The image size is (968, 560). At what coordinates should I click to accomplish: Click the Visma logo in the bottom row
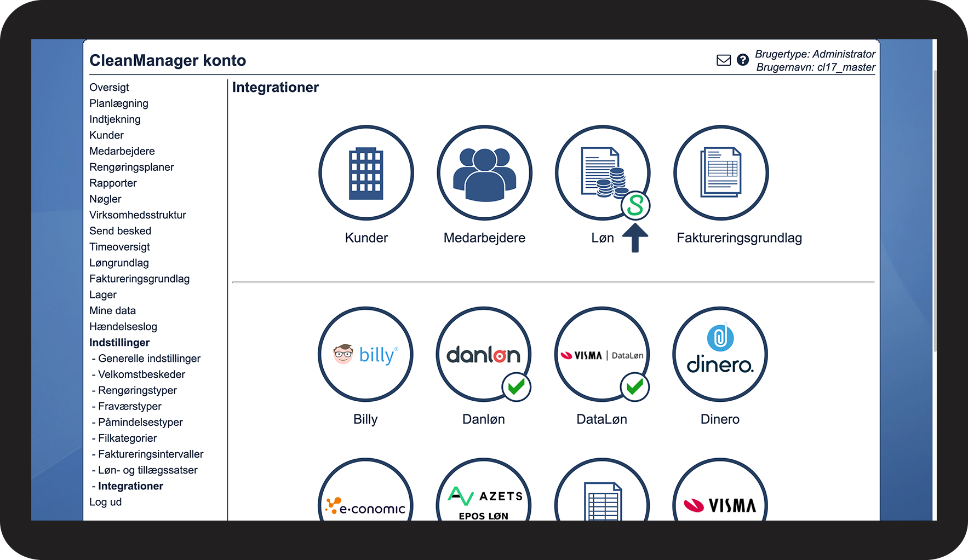(x=720, y=489)
